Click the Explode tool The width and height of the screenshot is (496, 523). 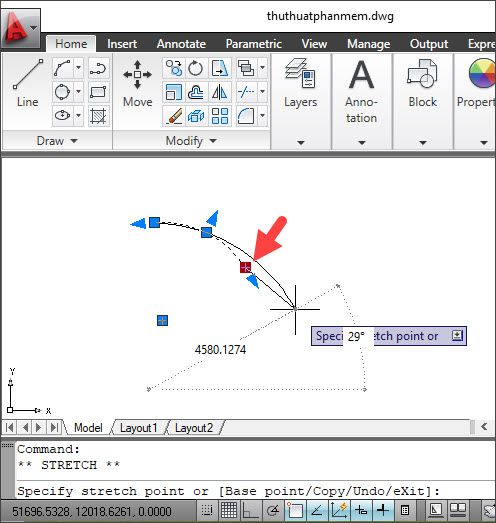pos(196,115)
